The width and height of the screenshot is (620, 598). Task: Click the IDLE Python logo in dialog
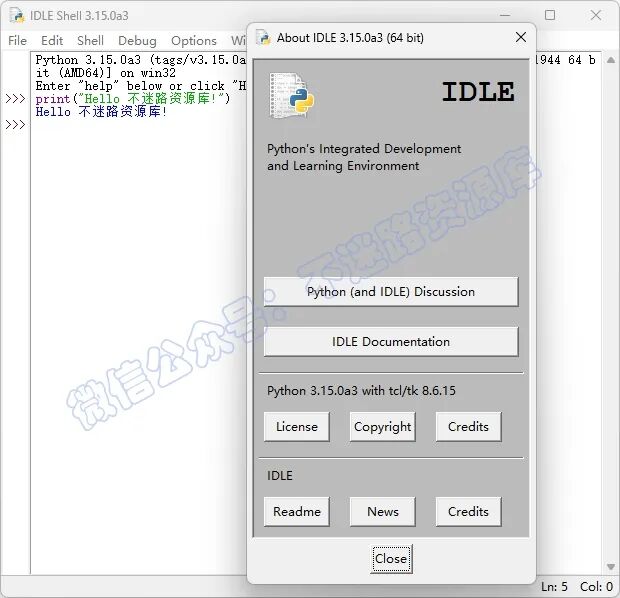point(292,95)
